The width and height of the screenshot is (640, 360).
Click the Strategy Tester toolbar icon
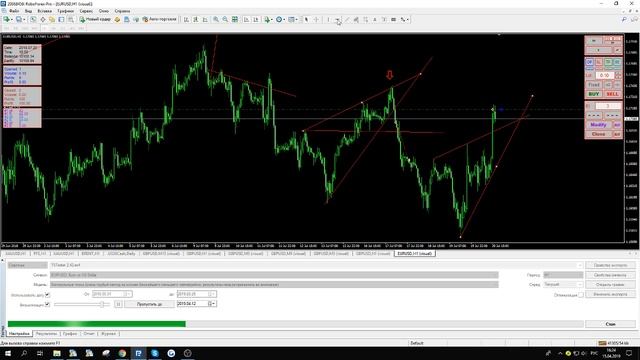[x=71, y=19]
